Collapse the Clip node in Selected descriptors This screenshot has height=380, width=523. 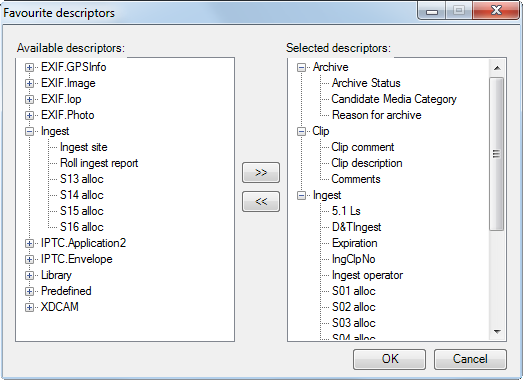[x=301, y=131]
